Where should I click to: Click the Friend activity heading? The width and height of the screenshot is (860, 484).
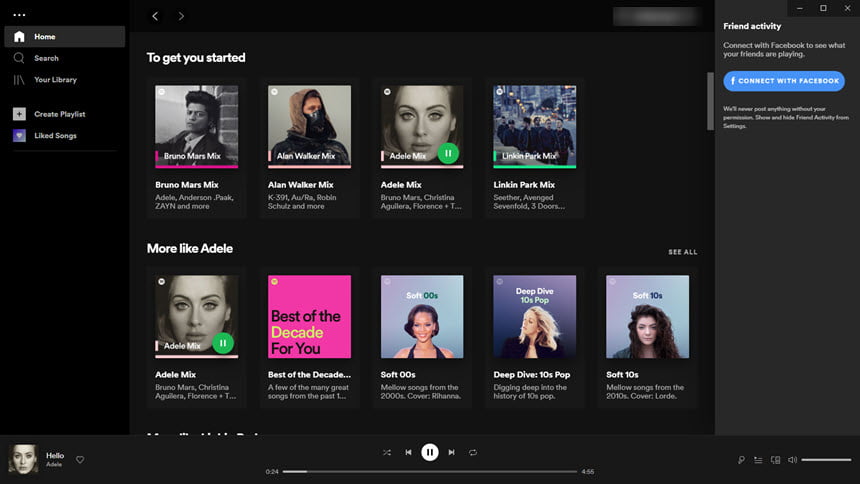click(x=752, y=26)
